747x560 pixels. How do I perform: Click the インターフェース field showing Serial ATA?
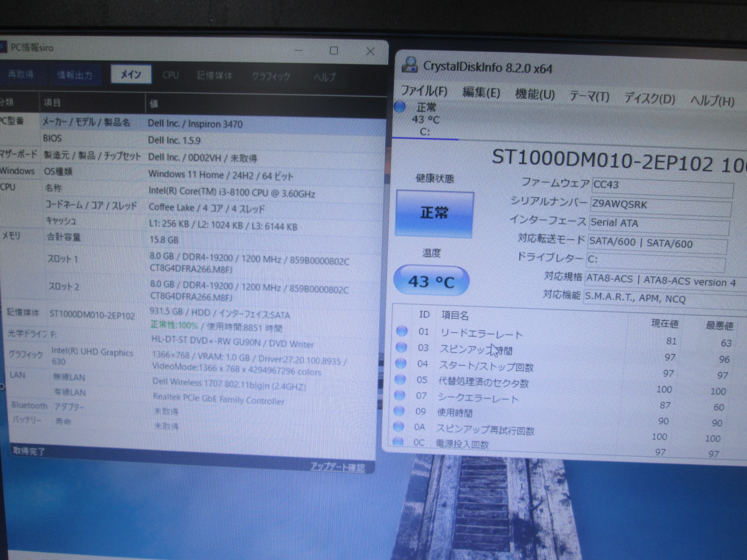(x=659, y=225)
